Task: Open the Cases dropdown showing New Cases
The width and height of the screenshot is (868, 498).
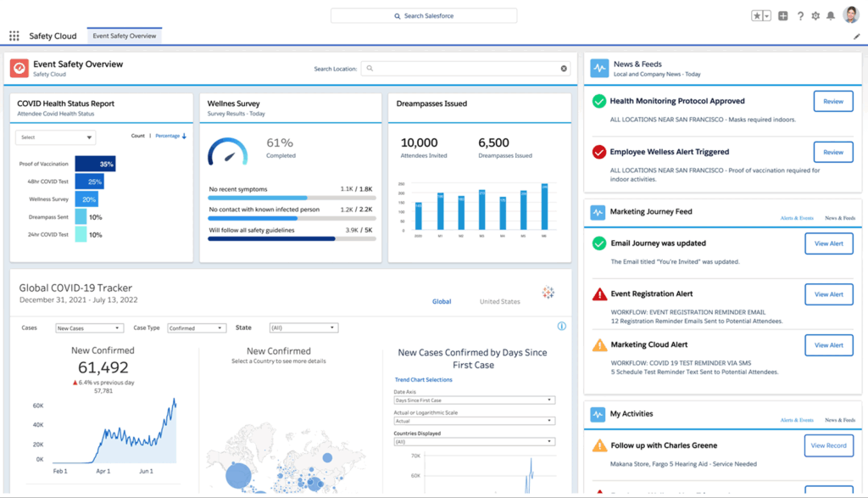Action: (x=91, y=327)
